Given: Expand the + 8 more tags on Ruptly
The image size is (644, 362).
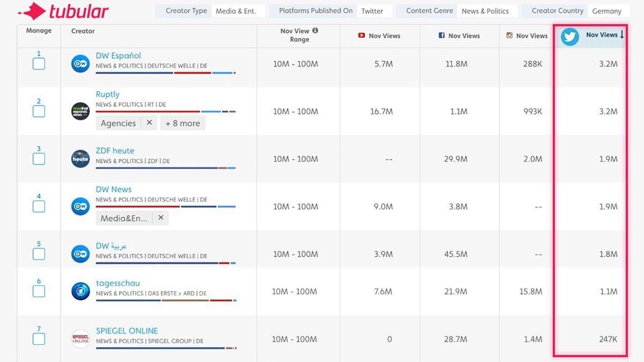Looking at the screenshot, I should 182,123.
